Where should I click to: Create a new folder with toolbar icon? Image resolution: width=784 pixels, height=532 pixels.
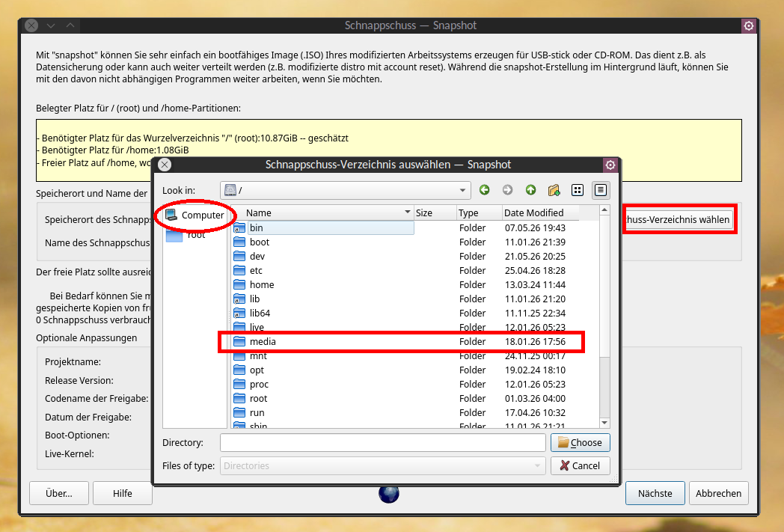pyautogui.click(x=554, y=190)
